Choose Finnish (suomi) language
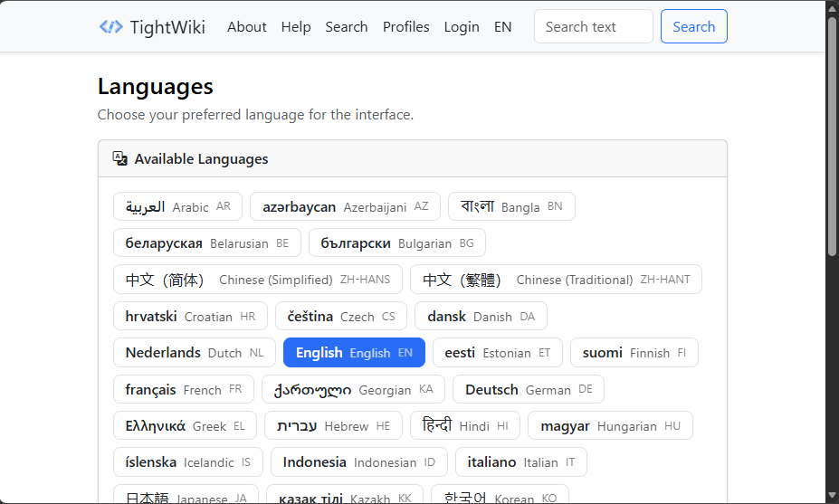The height and width of the screenshot is (504, 839). 634,353
